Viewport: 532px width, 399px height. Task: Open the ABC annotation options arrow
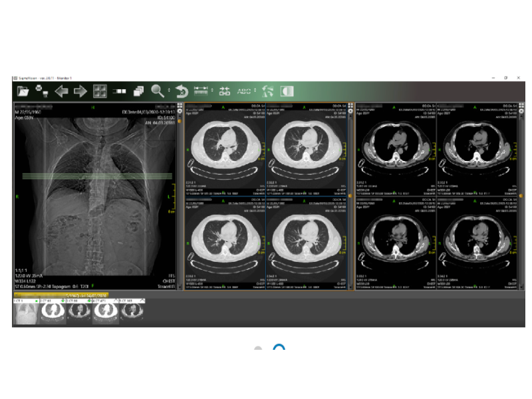(255, 90)
